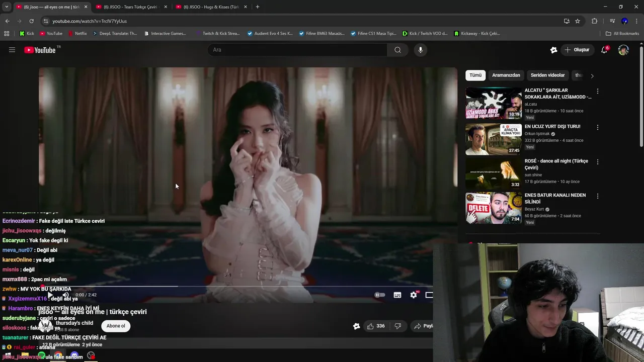This screenshot has height=362, width=644.
Task: Click the YouTube URL in the address bar
Action: pyautogui.click(x=90, y=21)
